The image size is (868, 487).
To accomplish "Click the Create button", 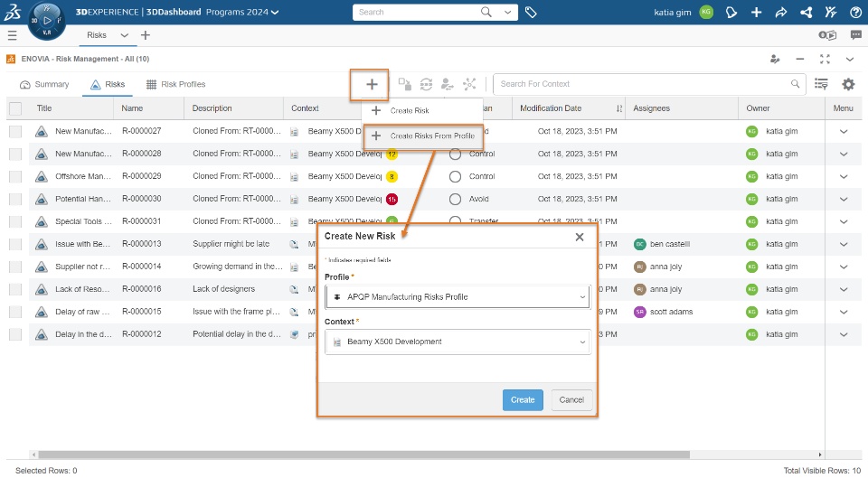I will click(x=523, y=399).
